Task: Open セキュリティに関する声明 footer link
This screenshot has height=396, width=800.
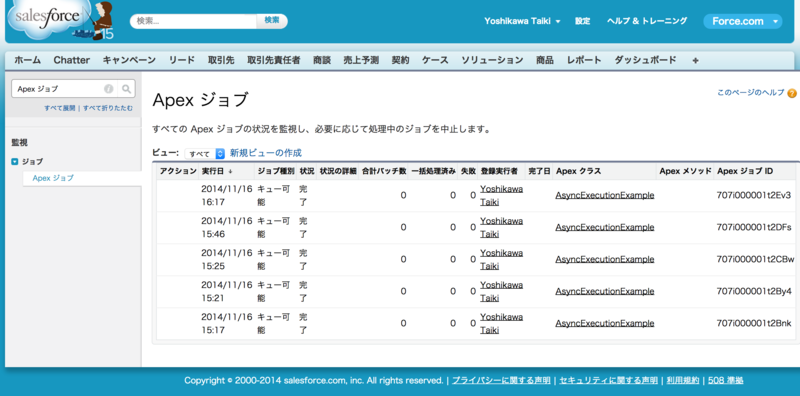Action: click(x=609, y=381)
